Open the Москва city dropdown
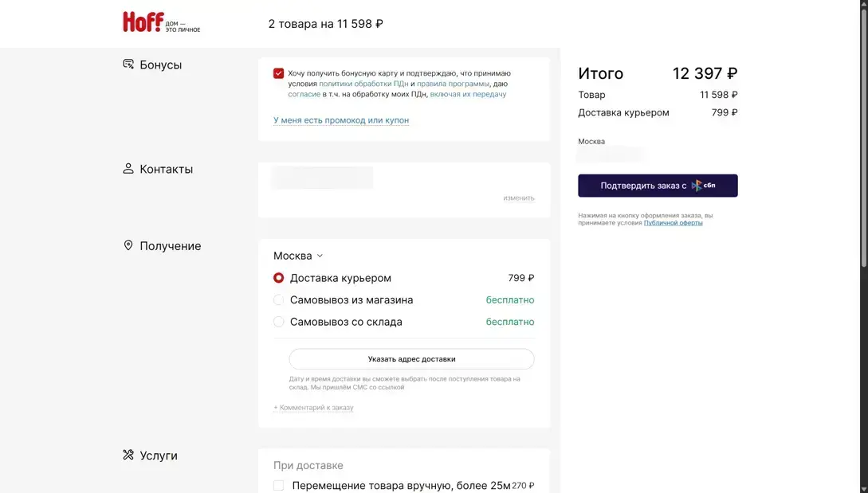Screen dimensions: 868x493 click(298, 256)
